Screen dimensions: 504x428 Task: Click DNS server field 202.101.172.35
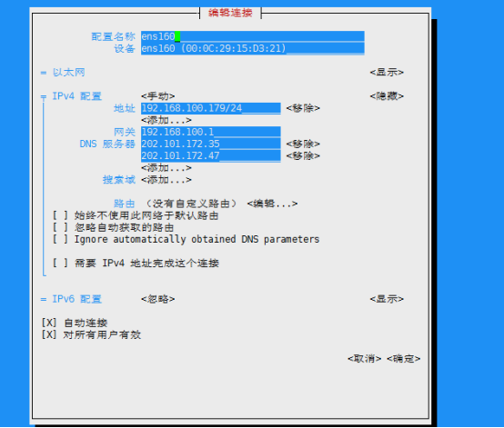click(x=210, y=144)
